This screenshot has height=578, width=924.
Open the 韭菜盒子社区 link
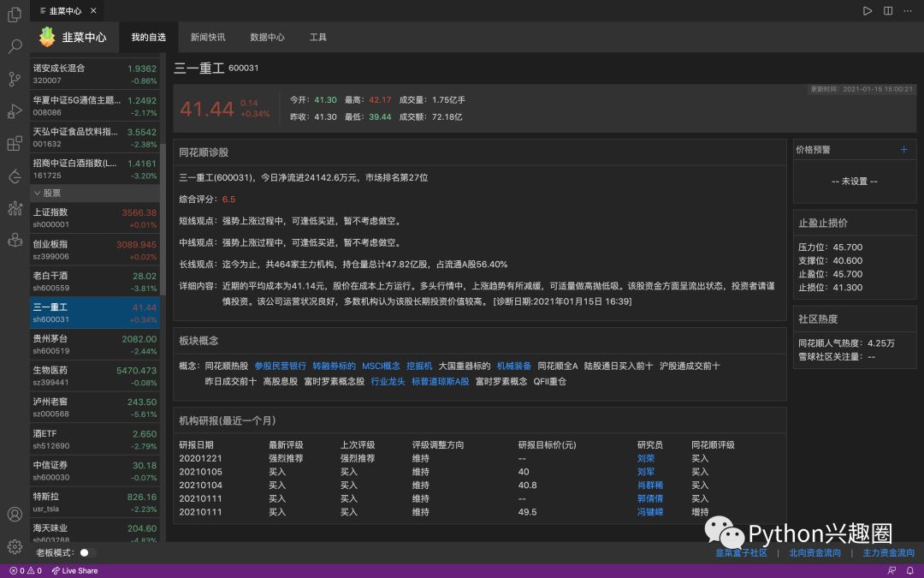(x=741, y=552)
